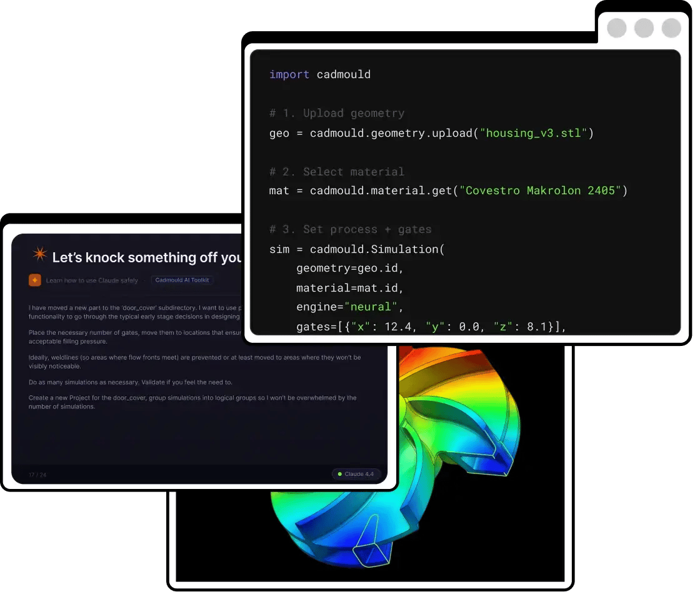Click paragraph starting 'Ideally, weldlines'
Screen dimensions: 700x592
click(x=194, y=362)
